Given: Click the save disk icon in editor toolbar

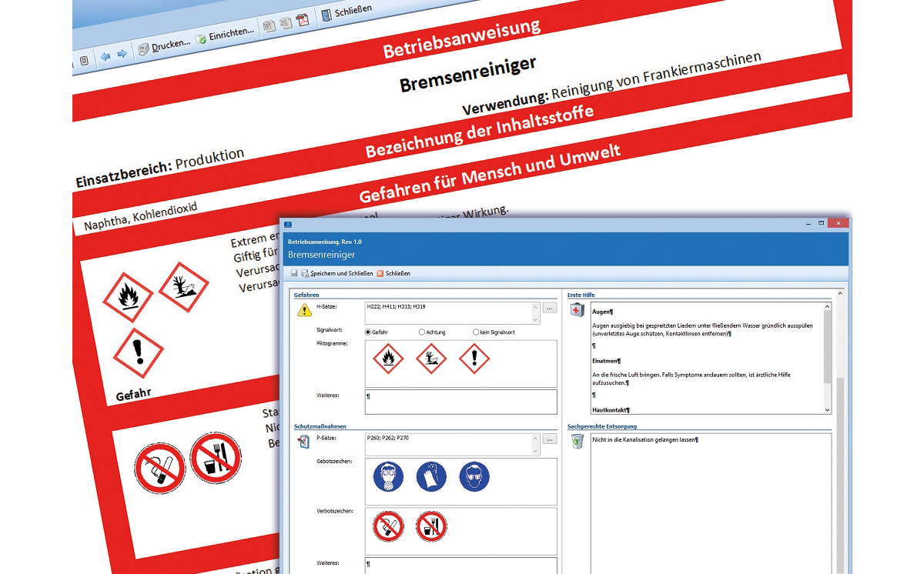Looking at the screenshot, I should click(x=294, y=273).
